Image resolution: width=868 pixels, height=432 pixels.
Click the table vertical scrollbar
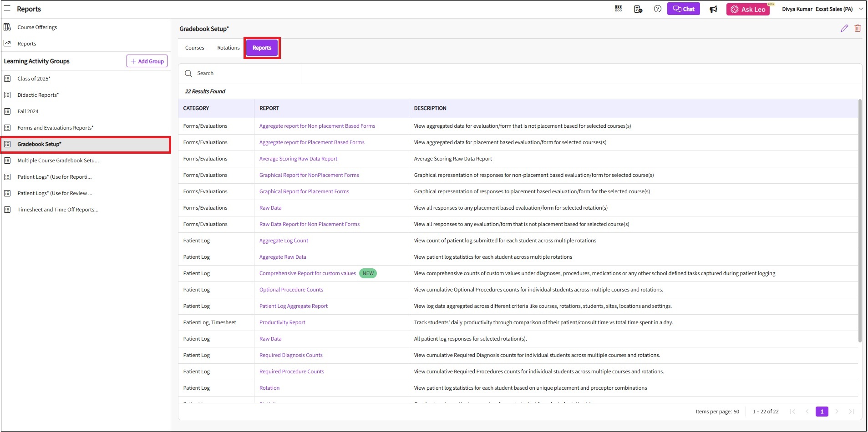860,221
